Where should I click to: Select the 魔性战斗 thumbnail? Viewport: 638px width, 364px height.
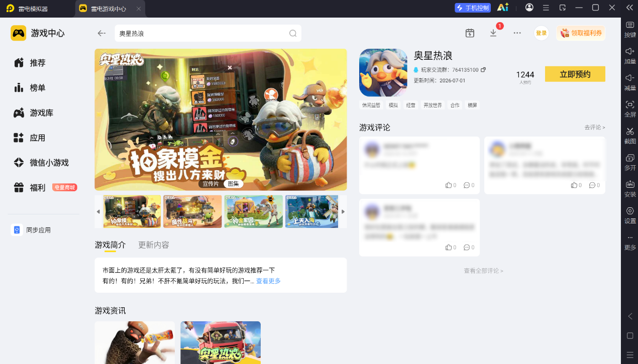(x=193, y=211)
